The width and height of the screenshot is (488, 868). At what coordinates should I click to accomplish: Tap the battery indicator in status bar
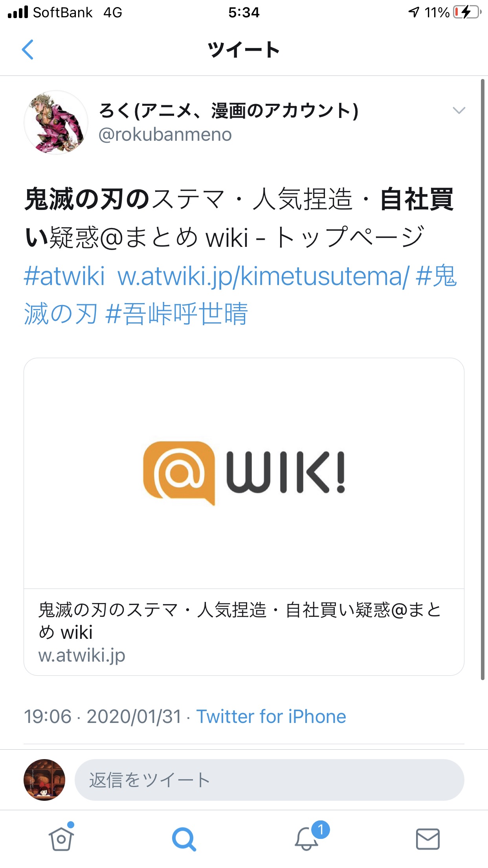467,12
